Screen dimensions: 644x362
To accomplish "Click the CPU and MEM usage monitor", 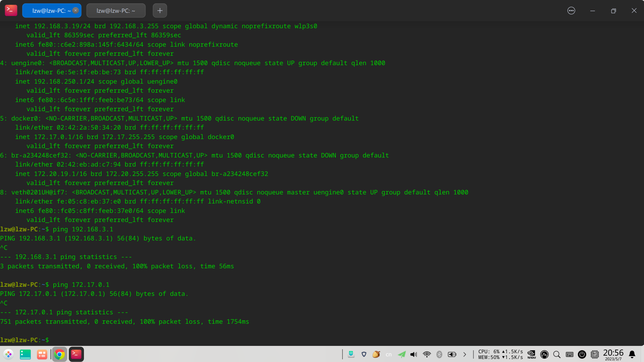I will point(500,354).
